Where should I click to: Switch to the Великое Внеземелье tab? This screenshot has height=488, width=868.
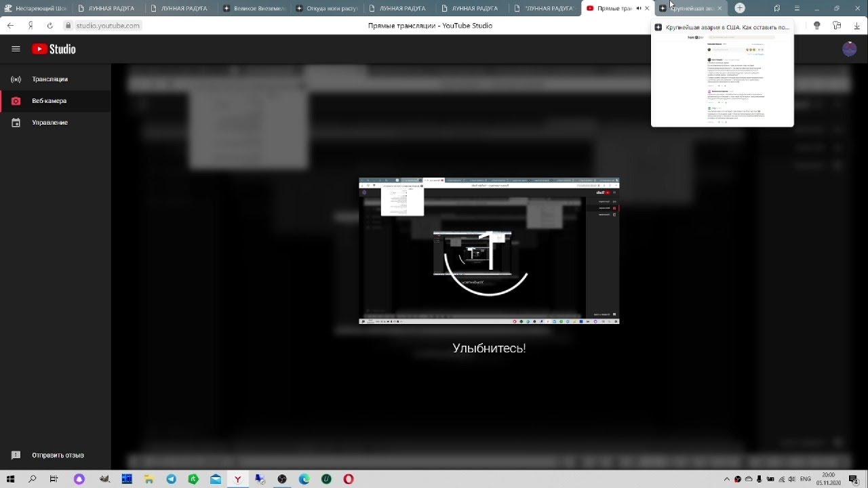pos(254,8)
